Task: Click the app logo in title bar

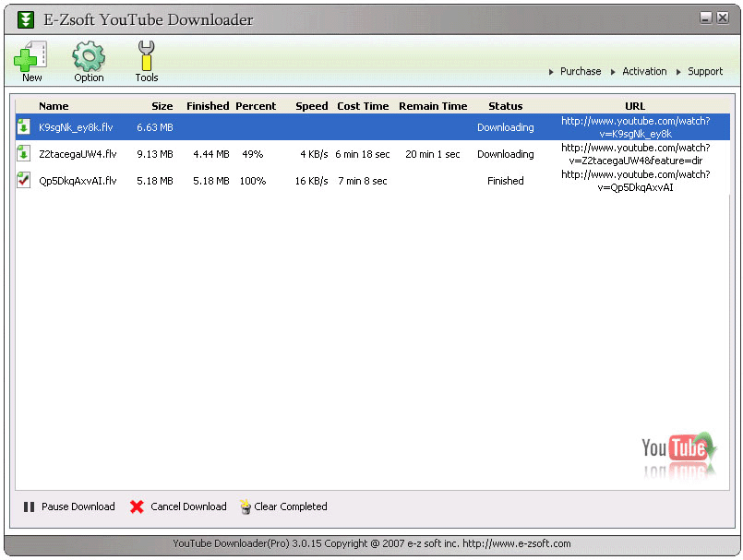Action: click(x=26, y=19)
